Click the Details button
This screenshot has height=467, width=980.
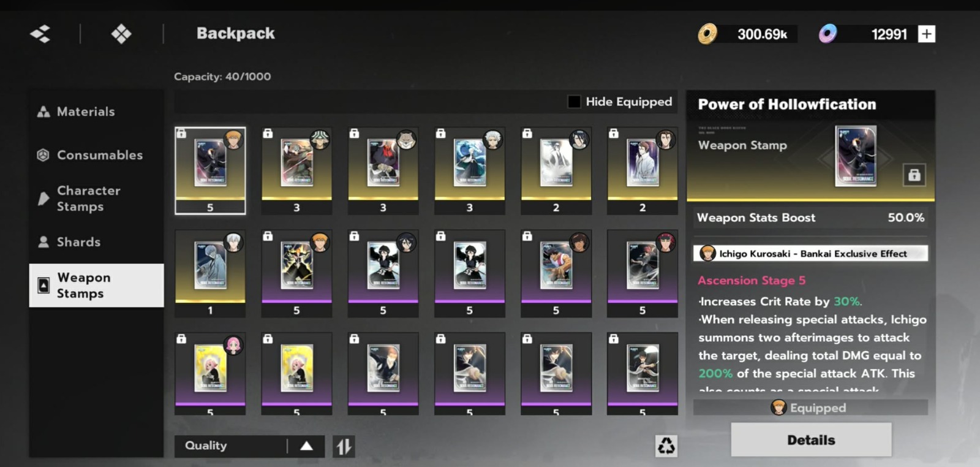(x=811, y=440)
